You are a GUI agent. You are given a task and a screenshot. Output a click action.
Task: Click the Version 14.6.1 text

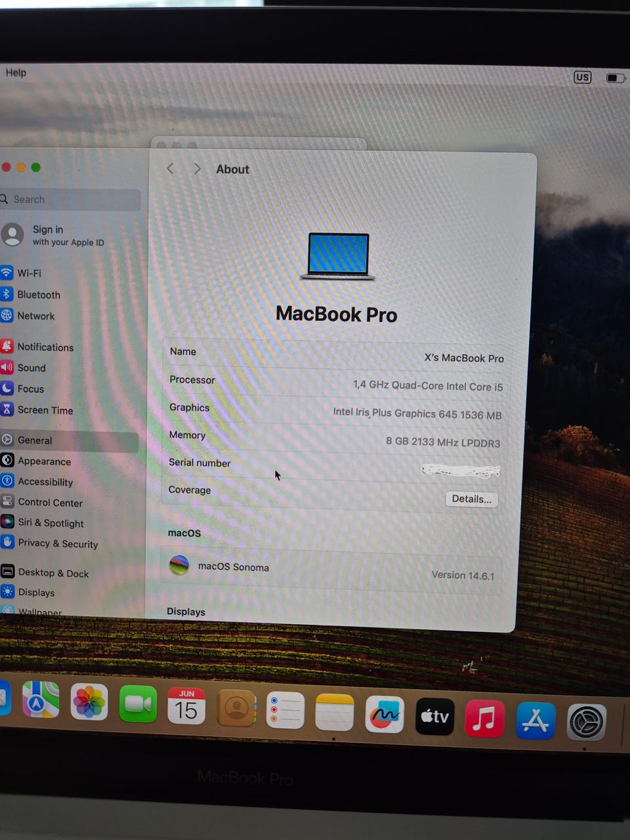463,575
